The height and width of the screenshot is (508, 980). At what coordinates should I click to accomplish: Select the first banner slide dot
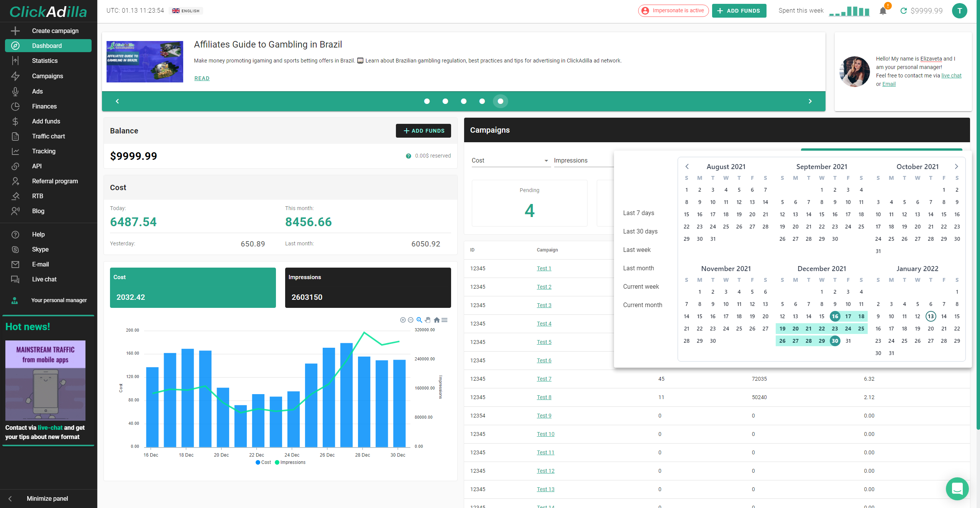pyautogui.click(x=427, y=101)
